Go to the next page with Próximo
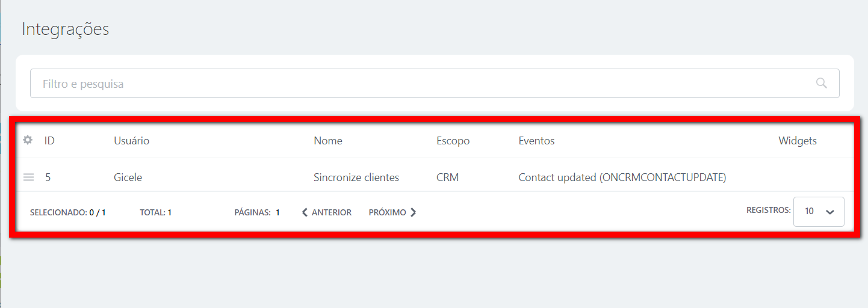868x308 pixels. [x=392, y=212]
